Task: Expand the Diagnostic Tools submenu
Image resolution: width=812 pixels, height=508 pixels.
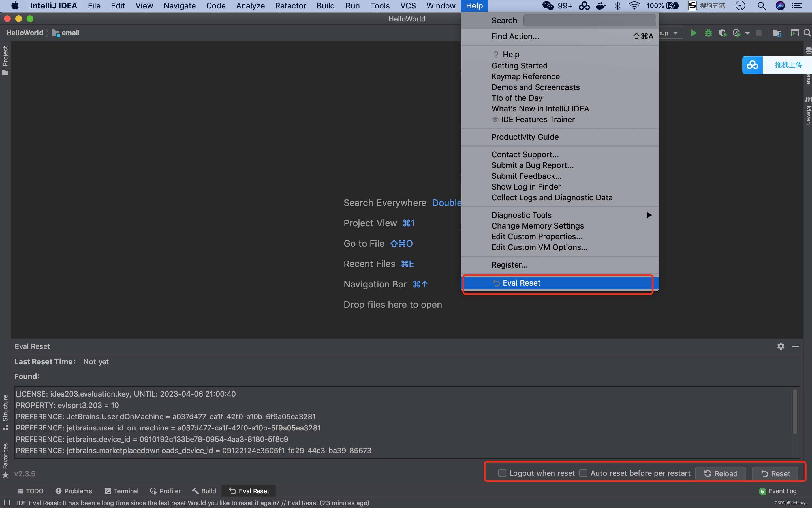Action: point(560,215)
